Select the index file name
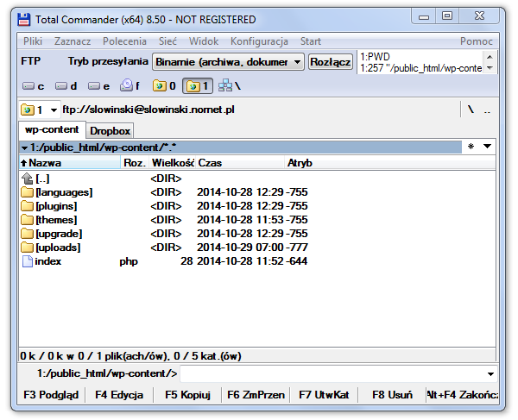The width and height of the screenshot is (518, 420). [x=47, y=261]
